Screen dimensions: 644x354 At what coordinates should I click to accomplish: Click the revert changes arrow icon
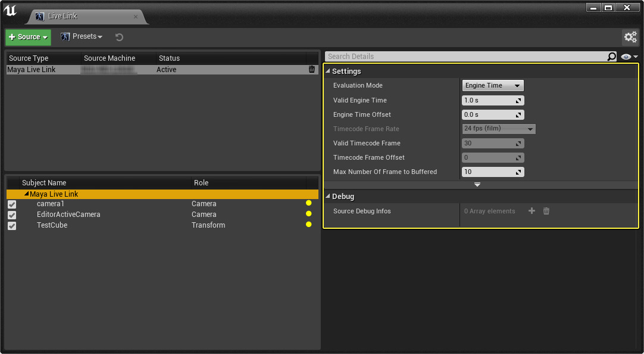pyautogui.click(x=119, y=38)
